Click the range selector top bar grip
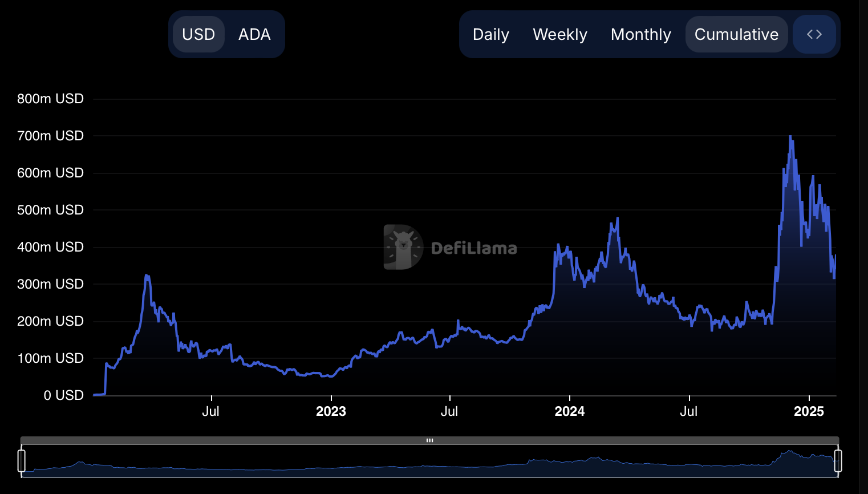The width and height of the screenshot is (868, 494). point(430,440)
